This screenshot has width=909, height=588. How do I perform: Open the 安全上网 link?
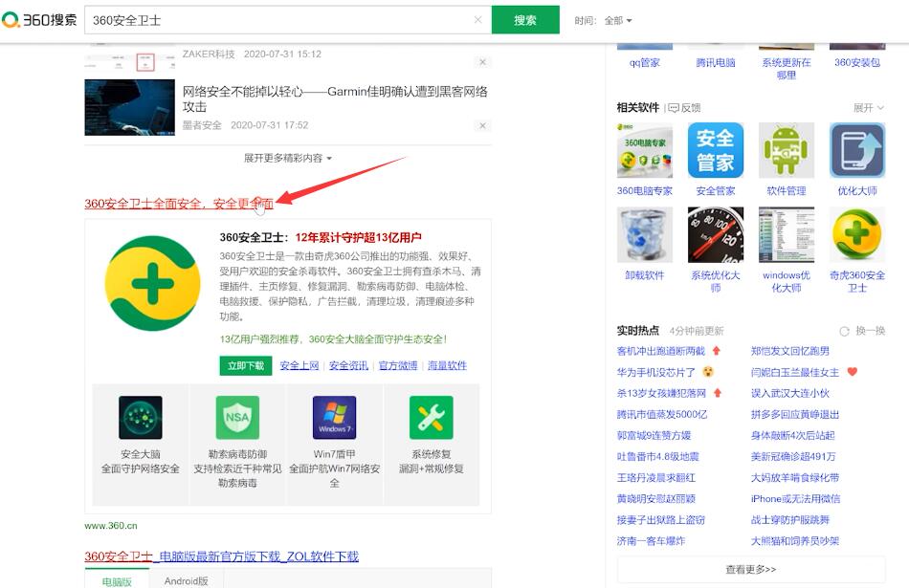pyautogui.click(x=299, y=365)
